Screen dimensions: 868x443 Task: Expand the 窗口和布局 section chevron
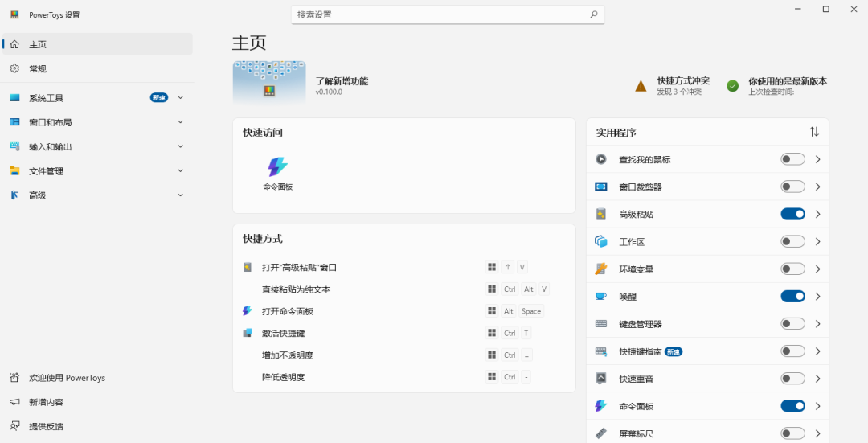click(x=180, y=122)
